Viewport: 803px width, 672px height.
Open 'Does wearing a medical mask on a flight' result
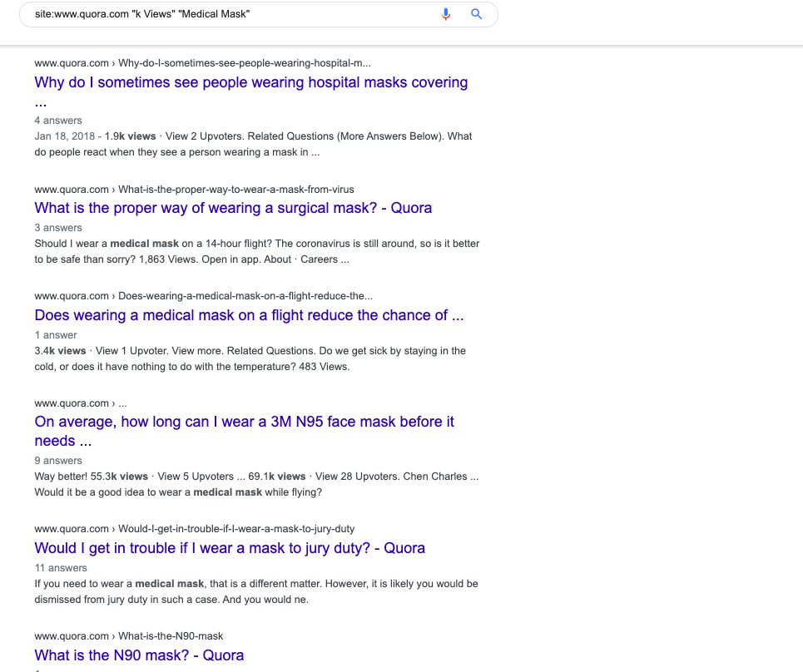pos(249,315)
